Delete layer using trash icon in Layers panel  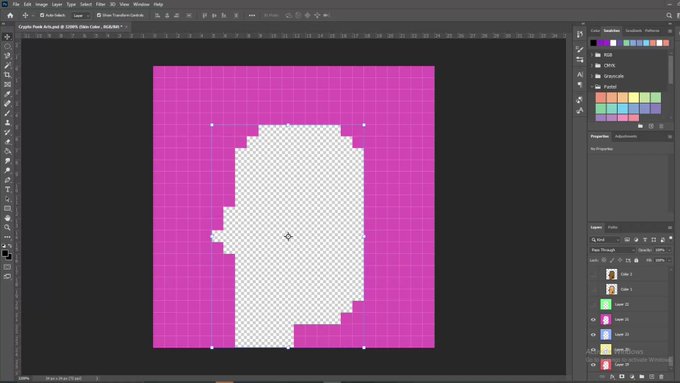(661, 376)
